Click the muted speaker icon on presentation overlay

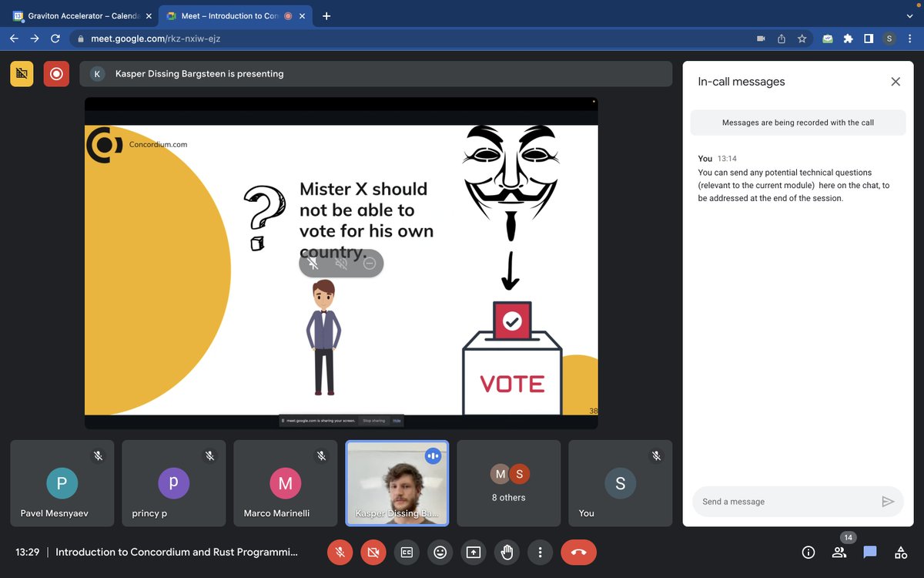click(341, 264)
